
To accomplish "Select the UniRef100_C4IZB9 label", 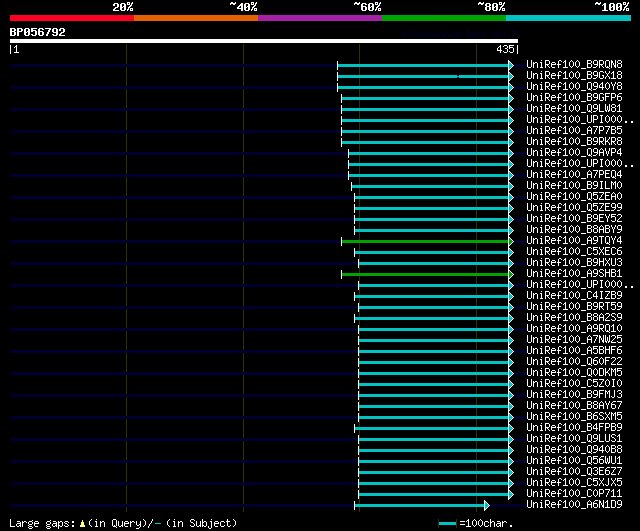I will 574,295.
